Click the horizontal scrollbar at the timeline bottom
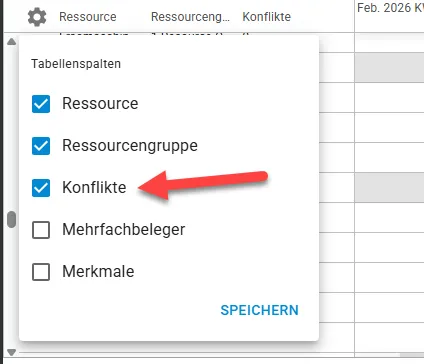The width and height of the screenshot is (424, 364). tap(412, 355)
